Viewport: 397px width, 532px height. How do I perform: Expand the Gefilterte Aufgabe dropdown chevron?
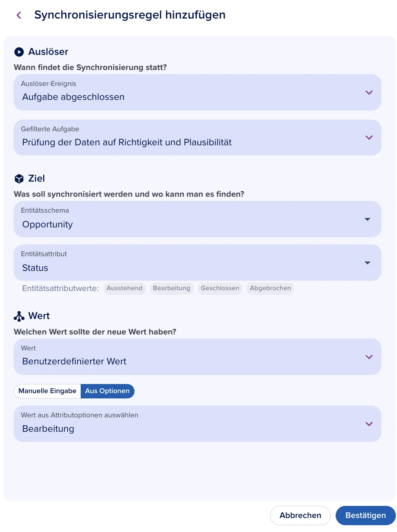(369, 137)
